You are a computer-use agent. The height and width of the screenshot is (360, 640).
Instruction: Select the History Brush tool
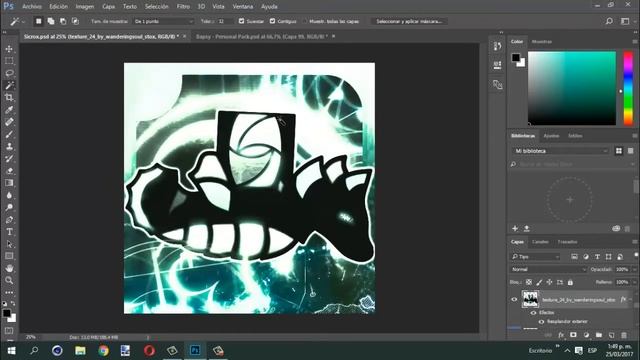9,159
